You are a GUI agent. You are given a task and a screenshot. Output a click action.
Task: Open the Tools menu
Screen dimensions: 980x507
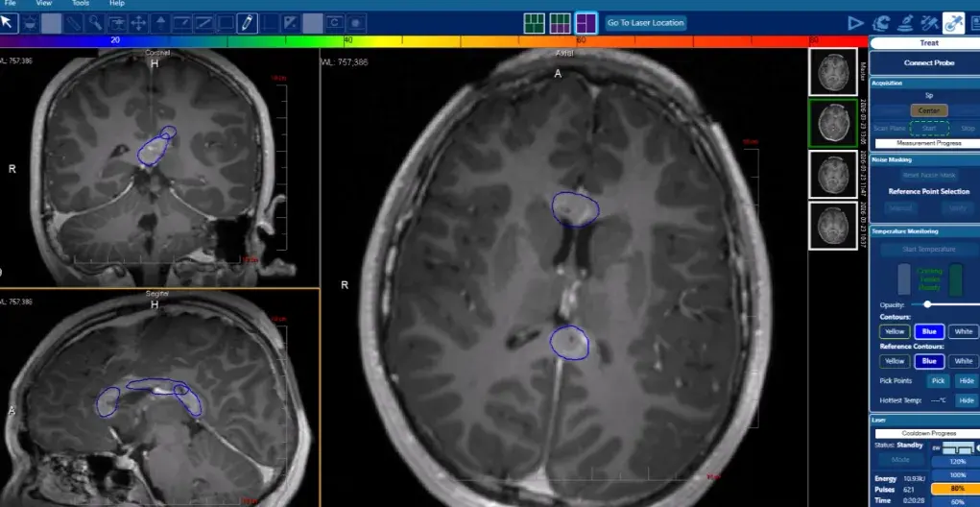(81, 3)
